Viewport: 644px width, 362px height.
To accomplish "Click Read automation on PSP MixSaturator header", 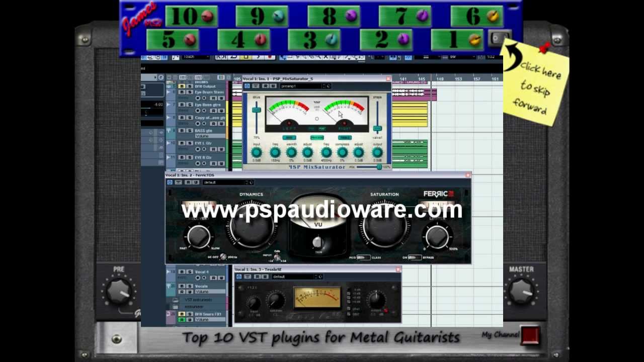I will 265,86.
